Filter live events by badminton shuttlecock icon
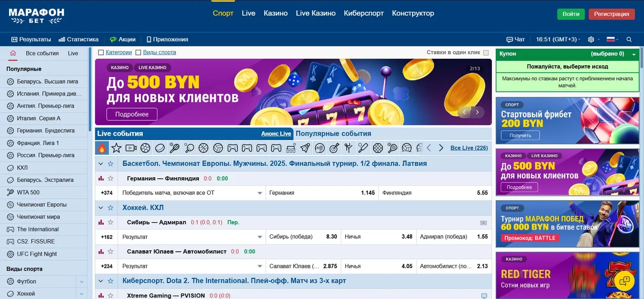Image resolution: width=644 pixels, height=299 pixels. click(x=305, y=148)
